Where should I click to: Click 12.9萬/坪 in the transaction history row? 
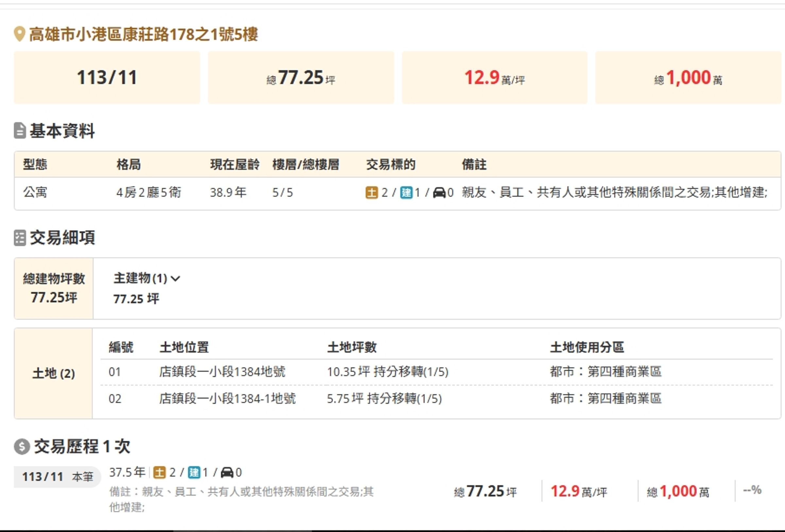(x=579, y=491)
